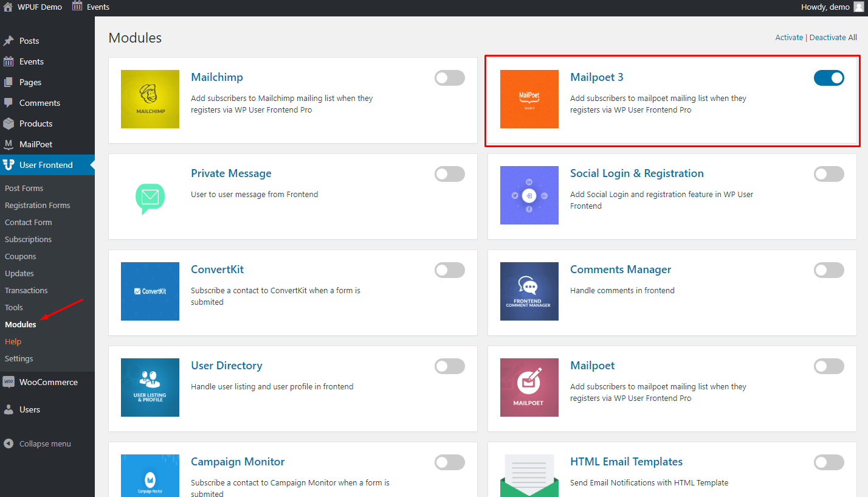The height and width of the screenshot is (497, 868).
Task: Click the MailPoet sidebar icon
Action: click(9, 144)
